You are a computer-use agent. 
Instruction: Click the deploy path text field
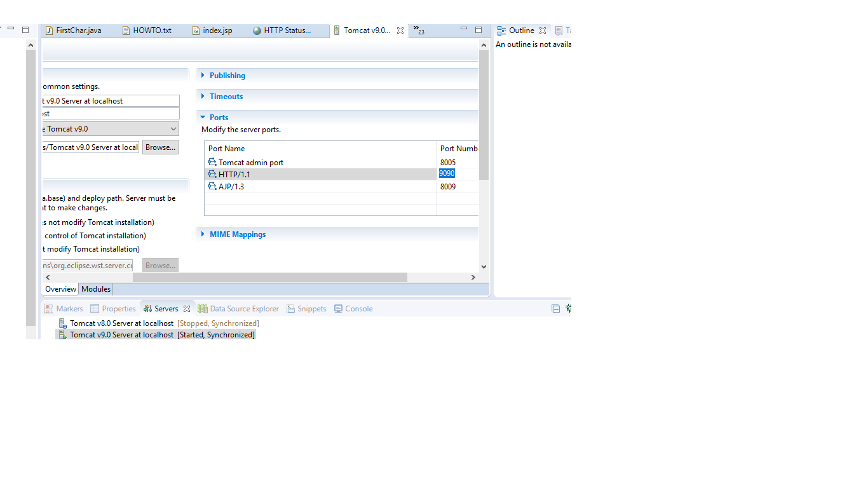point(87,266)
